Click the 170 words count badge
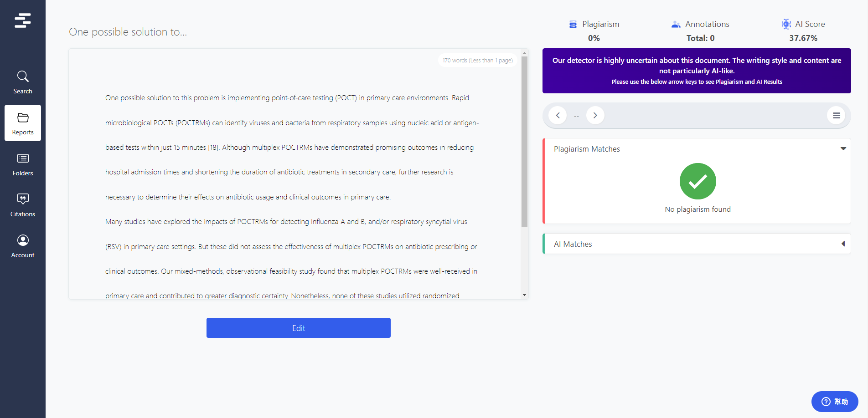Screen dimensions: 868x418 (477, 60)
